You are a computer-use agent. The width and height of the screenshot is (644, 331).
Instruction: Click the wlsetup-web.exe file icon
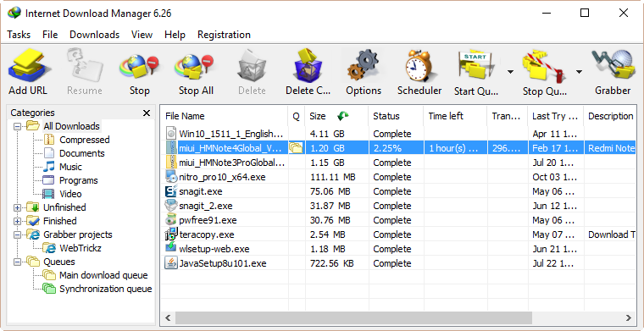[x=171, y=248]
